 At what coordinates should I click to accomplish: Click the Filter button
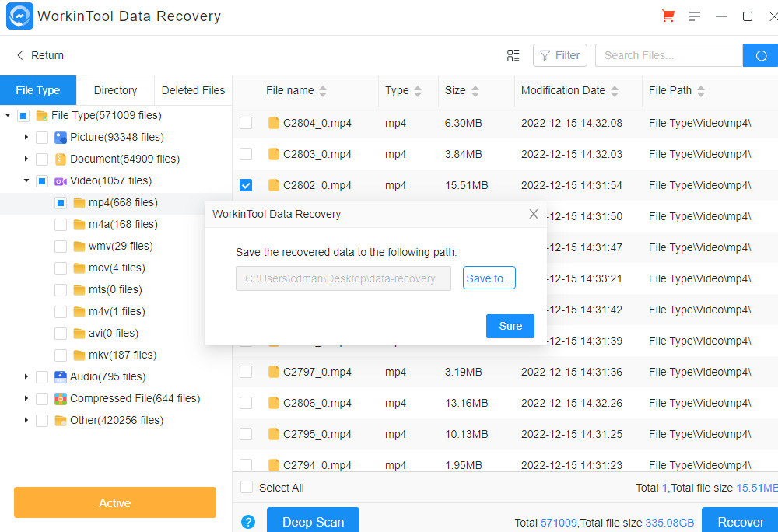(x=559, y=55)
